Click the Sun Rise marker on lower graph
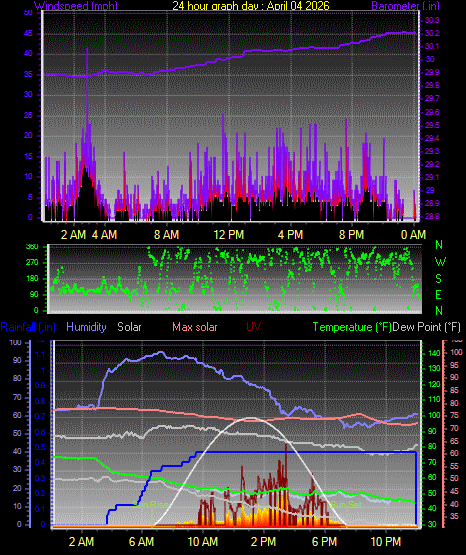Image resolution: width=466 pixels, height=555 pixels. coord(151,504)
